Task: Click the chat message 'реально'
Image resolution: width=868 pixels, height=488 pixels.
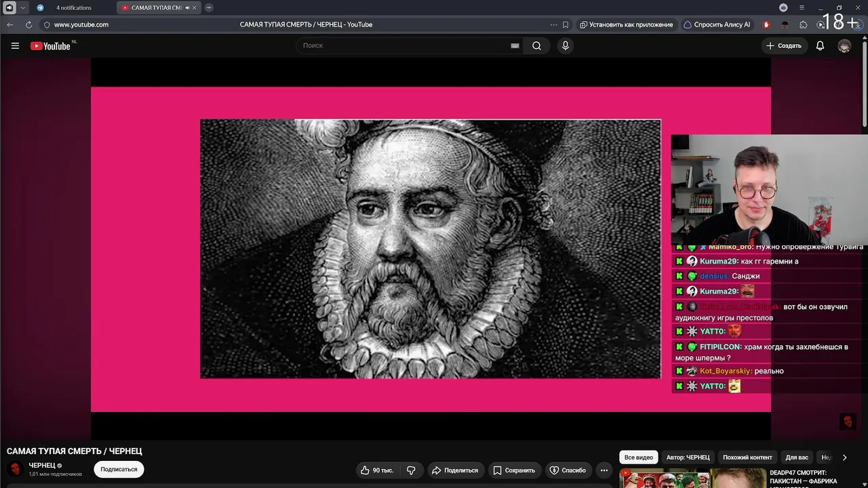Action: [768, 371]
